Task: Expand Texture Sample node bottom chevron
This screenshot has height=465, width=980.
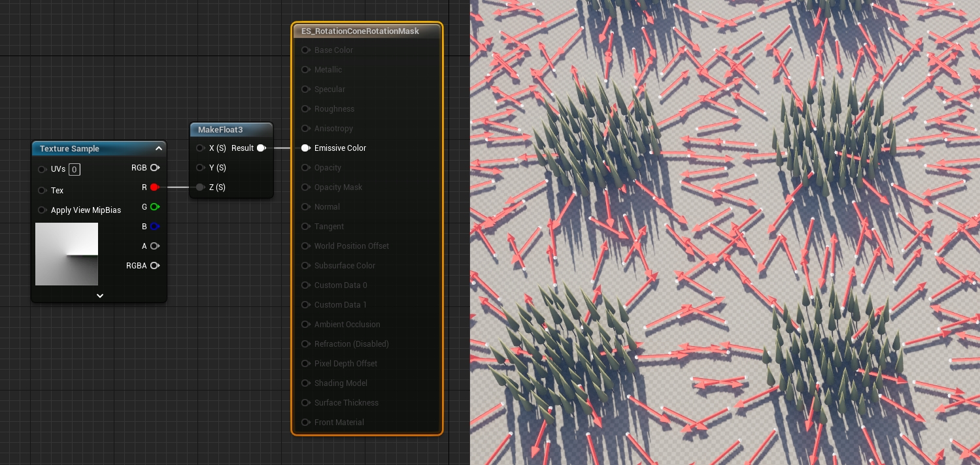Action: point(100,296)
